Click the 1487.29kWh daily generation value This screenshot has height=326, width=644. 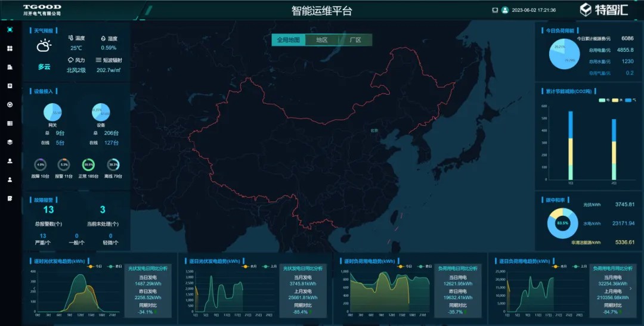[148, 283]
